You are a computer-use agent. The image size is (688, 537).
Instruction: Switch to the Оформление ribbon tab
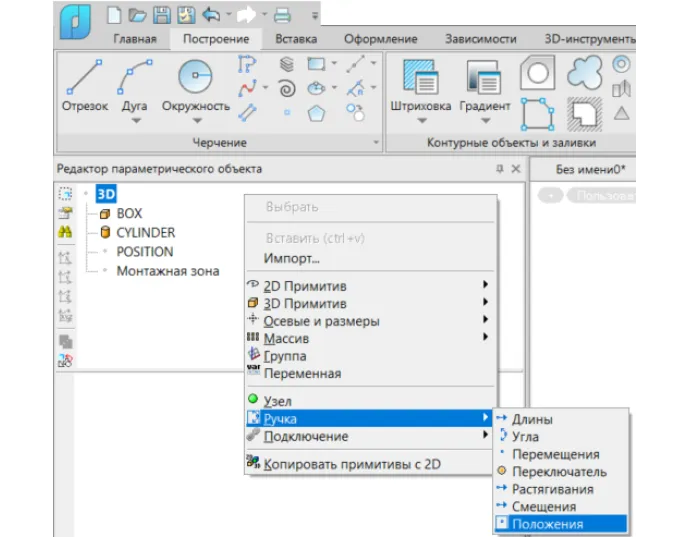(x=380, y=39)
